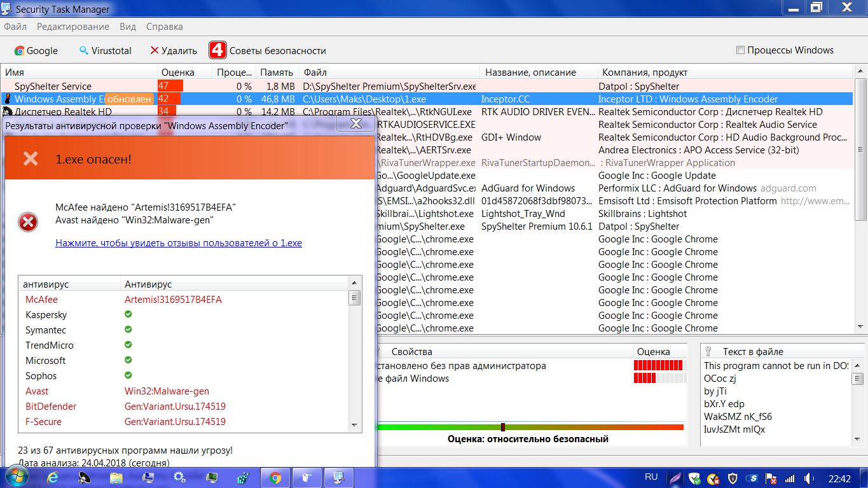Viewport: 868px width, 488px height.
Task: Click red rating bar of first property row
Action: point(659,366)
